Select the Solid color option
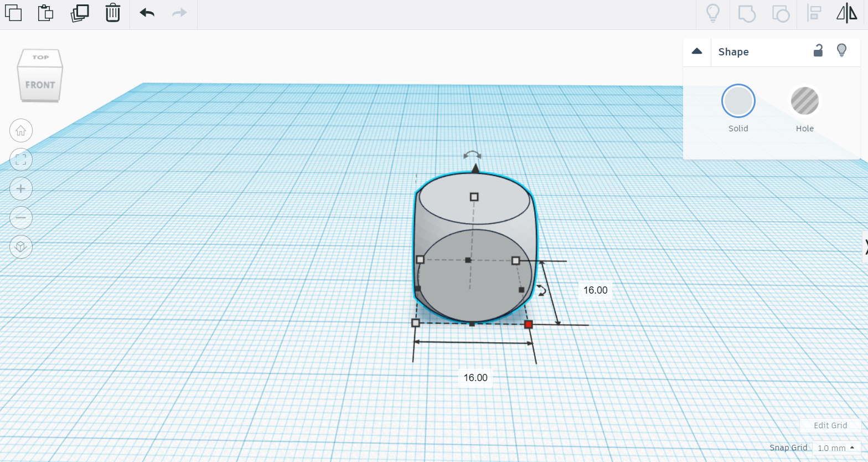This screenshot has width=868, height=462. (x=738, y=101)
